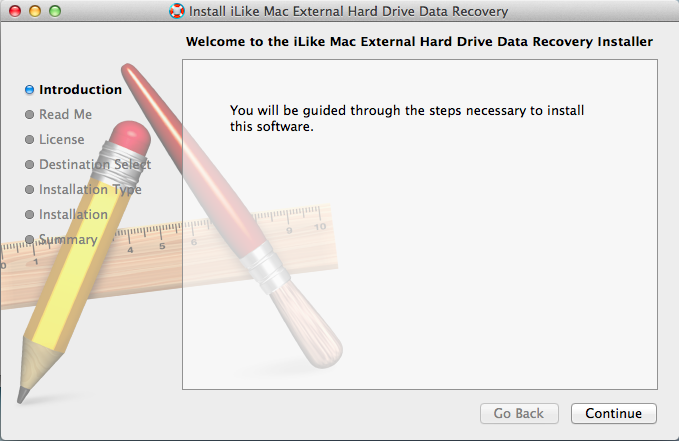
Task: Select the Introduction step label
Action: tap(81, 90)
